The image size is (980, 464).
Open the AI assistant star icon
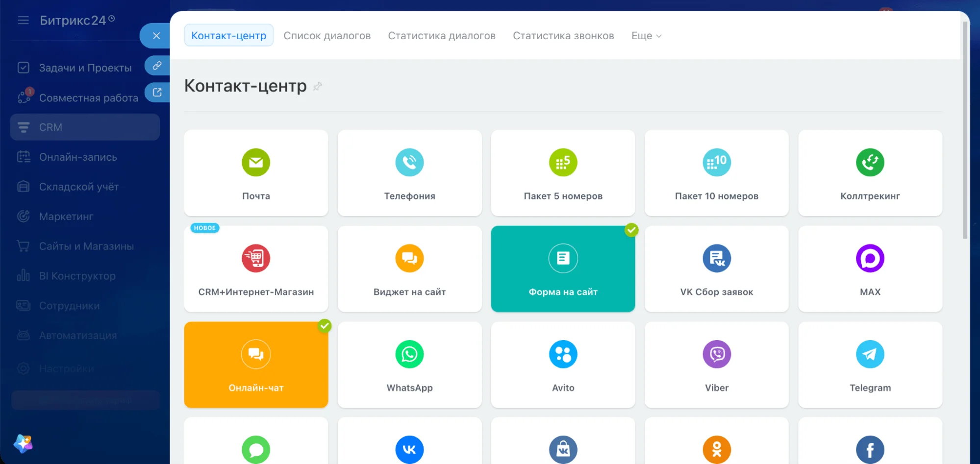click(x=23, y=443)
